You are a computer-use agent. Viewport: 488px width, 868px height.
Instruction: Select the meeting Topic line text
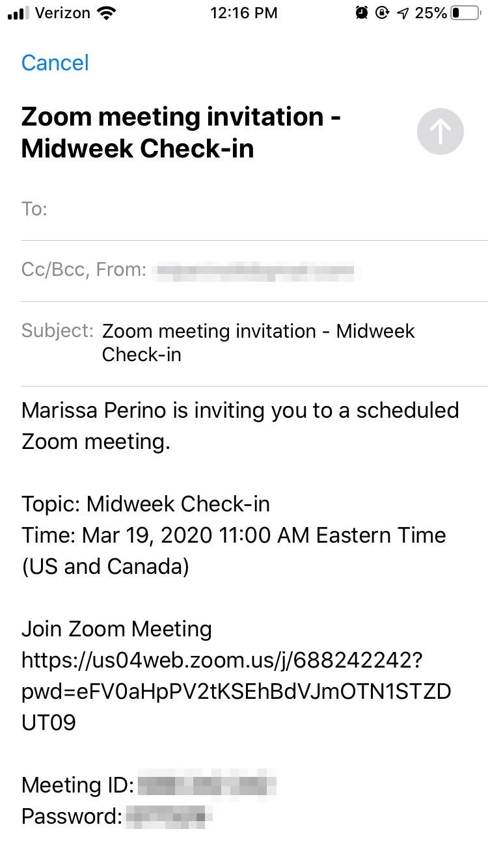(146, 504)
